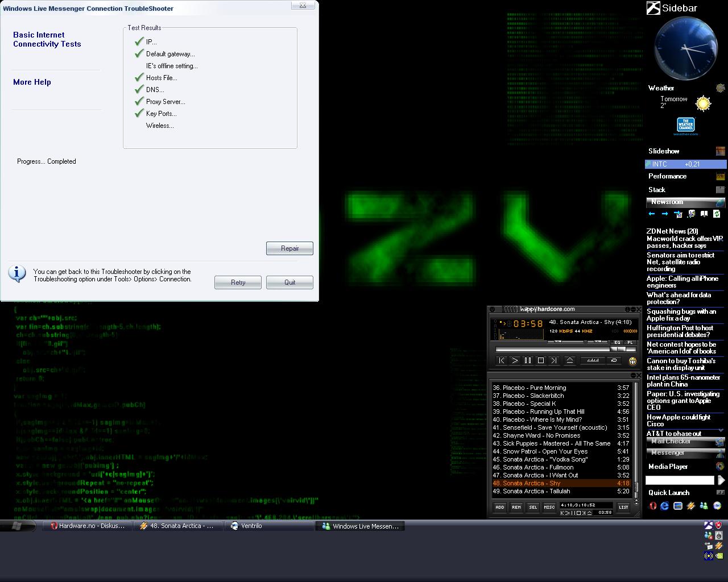Skip to next track in Winamp main window
Viewport: 728px width, 582px height.
pyautogui.click(x=554, y=360)
